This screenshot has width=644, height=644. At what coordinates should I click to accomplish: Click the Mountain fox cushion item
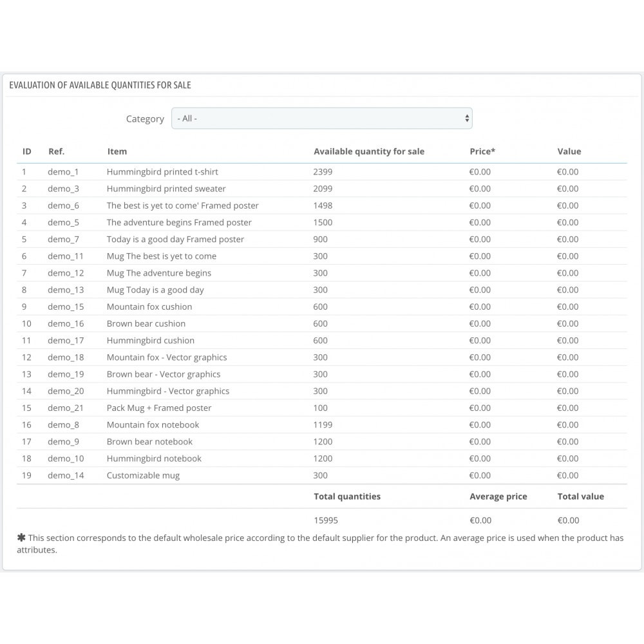[149, 307]
